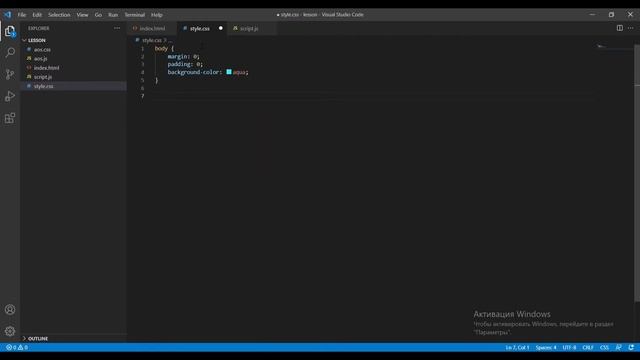This screenshot has height=360, width=640.
Task: Click the EXPLORER panel title
Action: click(39, 28)
